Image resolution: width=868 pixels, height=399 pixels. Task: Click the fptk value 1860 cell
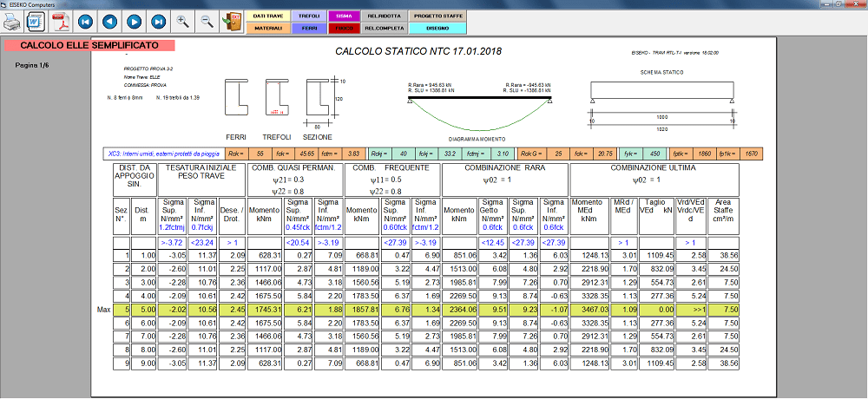pos(705,154)
